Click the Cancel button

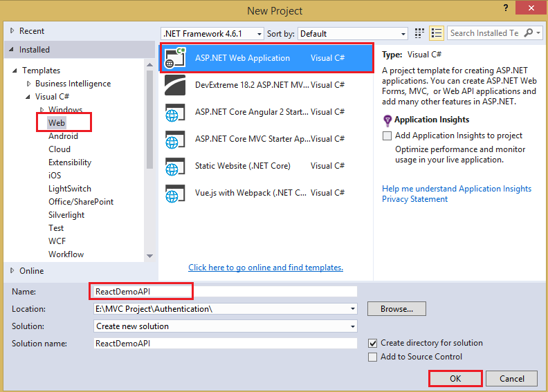coord(511,379)
